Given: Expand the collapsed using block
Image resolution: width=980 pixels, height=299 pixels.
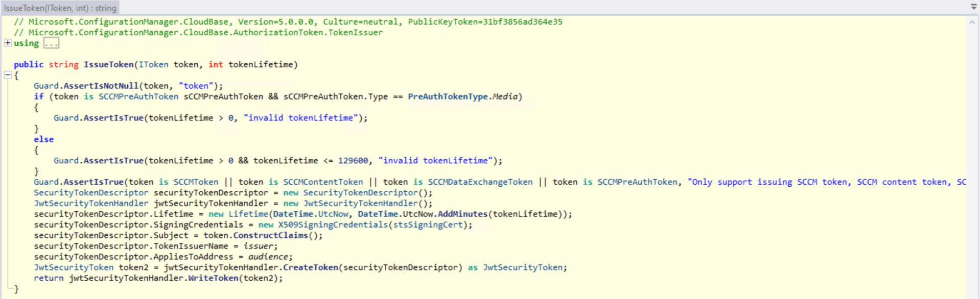Looking at the screenshot, I should [8, 43].
